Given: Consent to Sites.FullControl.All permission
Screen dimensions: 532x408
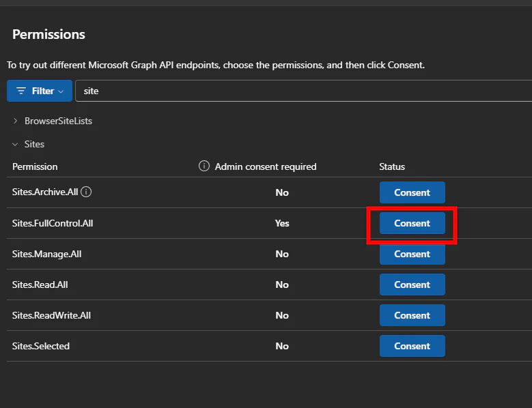Looking at the screenshot, I should (x=412, y=223).
